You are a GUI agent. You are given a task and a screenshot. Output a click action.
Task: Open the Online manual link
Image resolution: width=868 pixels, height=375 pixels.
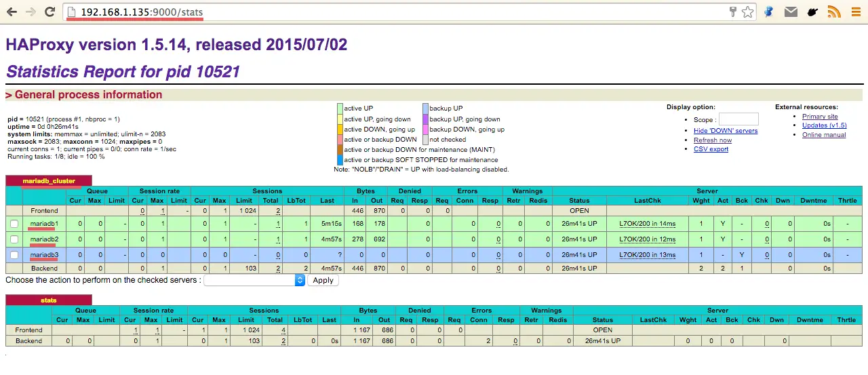point(824,135)
